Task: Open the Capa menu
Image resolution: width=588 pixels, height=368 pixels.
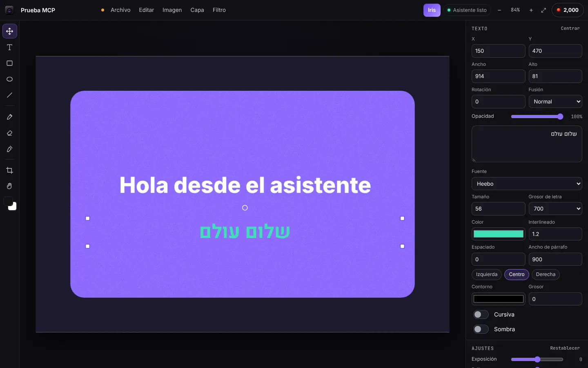Action: click(x=197, y=10)
